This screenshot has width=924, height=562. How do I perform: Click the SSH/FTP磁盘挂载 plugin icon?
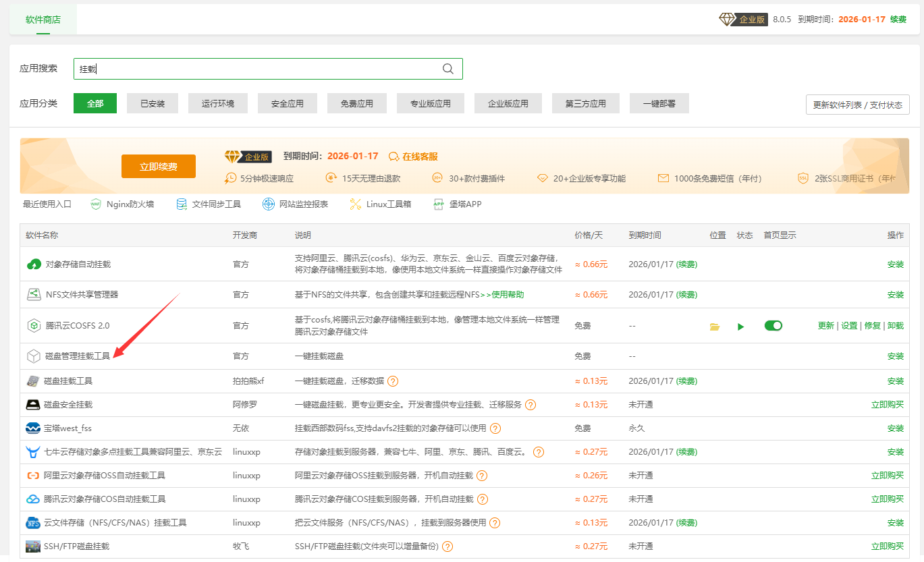33,546
